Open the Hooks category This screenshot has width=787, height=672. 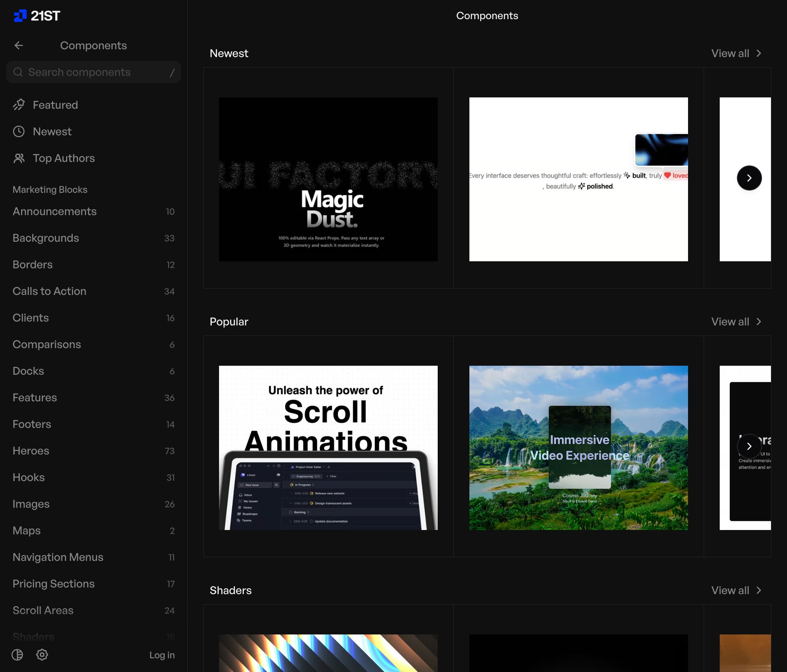(93, 477)
